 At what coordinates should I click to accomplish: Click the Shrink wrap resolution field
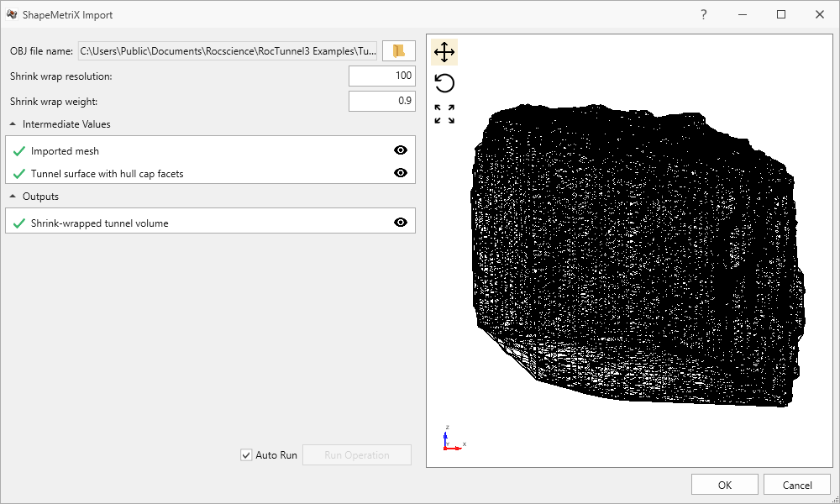(x=382, y=76)
